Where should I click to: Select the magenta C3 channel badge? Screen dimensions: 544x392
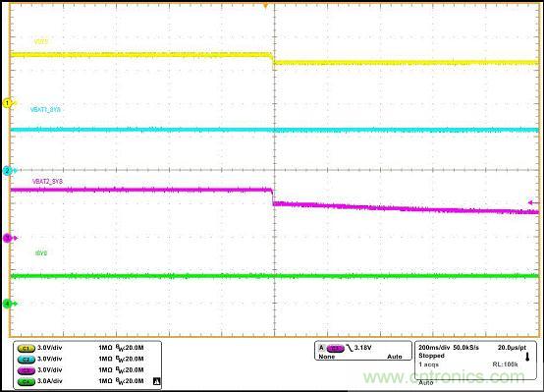click(26, 370)
